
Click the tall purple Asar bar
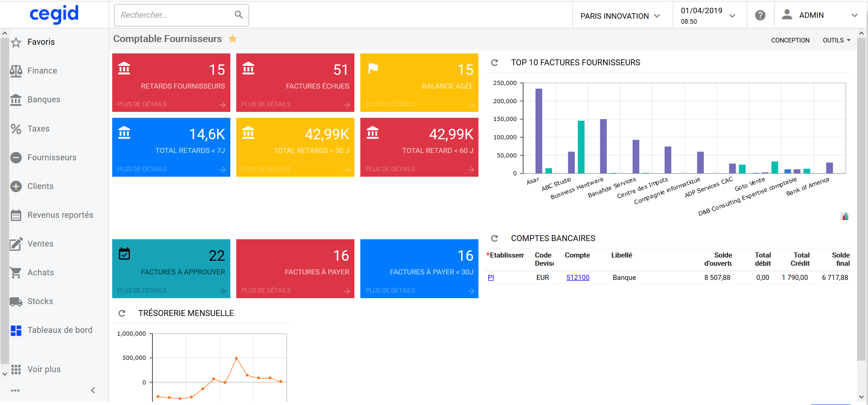[x=539, y=131]
